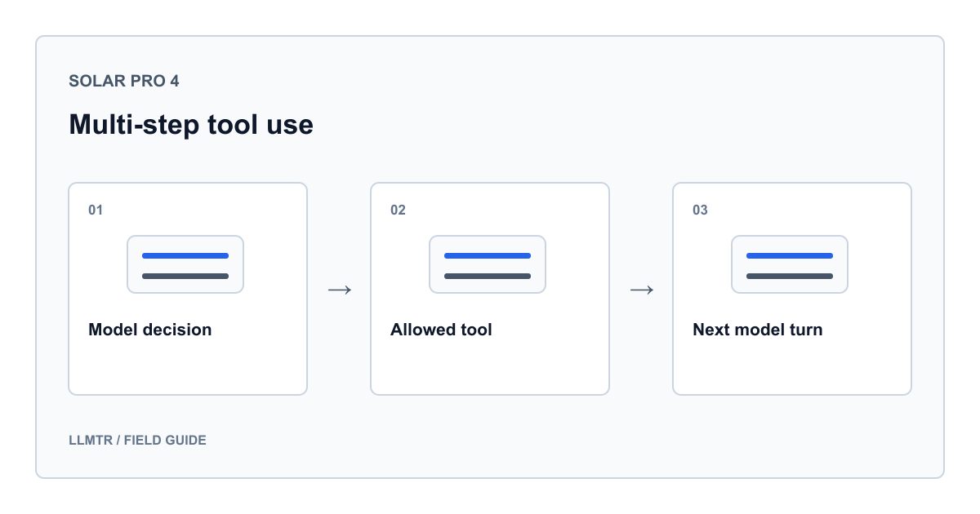Click the gray line in the Allowed tool icon

pos(488,276)
